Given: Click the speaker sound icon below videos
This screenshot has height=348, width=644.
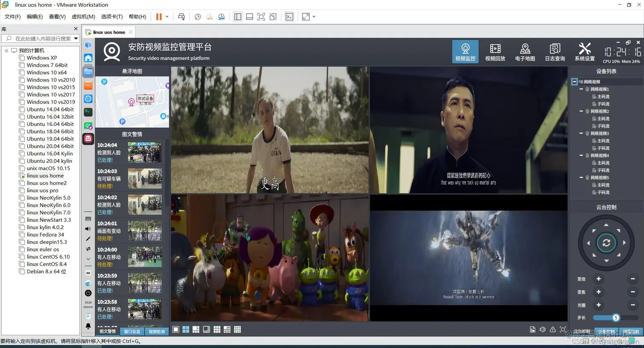Looking at the screenshot, I should pyautogui.click(x=543, y=329).
